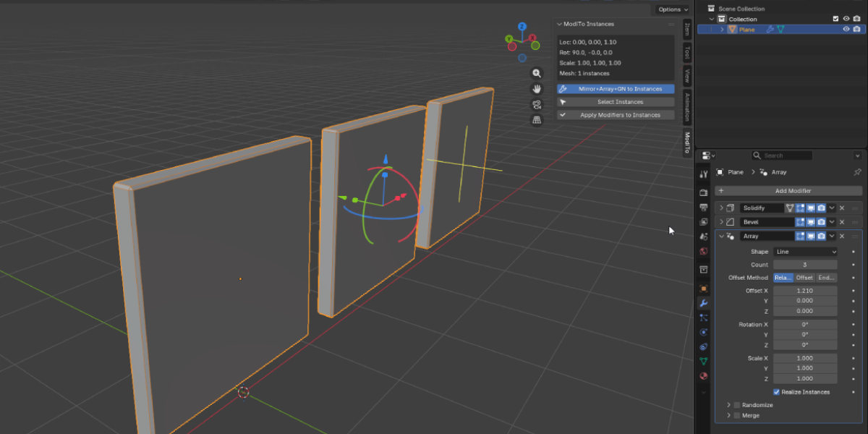Switch perspective/orthographic grid icon
The image size is (868, 434).
tap(537, 120)
